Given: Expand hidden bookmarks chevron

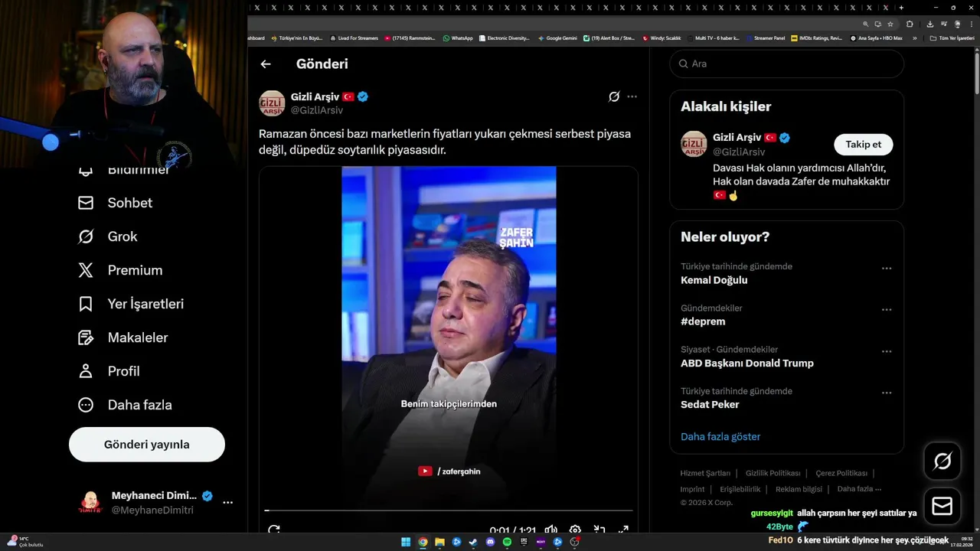Looking at the screenshot, I should coord(914,37).
